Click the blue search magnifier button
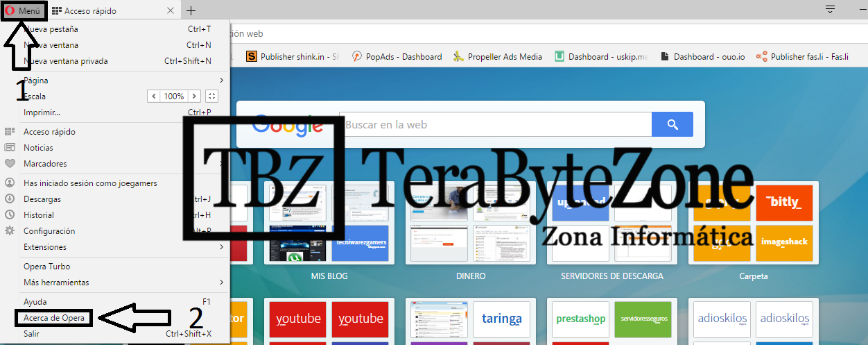Screen dimensions: 868x345 click(x=672, y=125)
